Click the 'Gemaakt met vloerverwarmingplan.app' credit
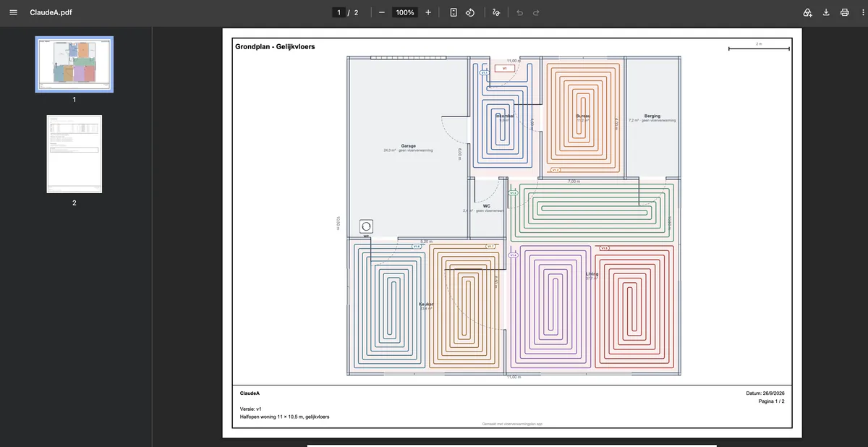Image resolution: width=868 pixels, height=447 pixels. pyautogui.click(x=512, y=424)
